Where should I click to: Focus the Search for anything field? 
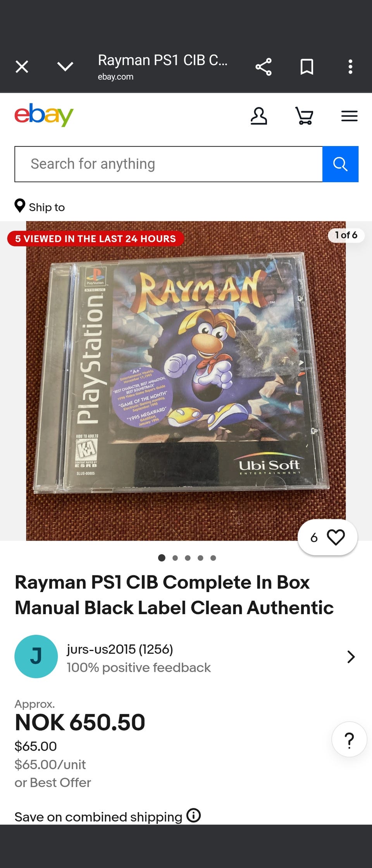coord(169,164)
